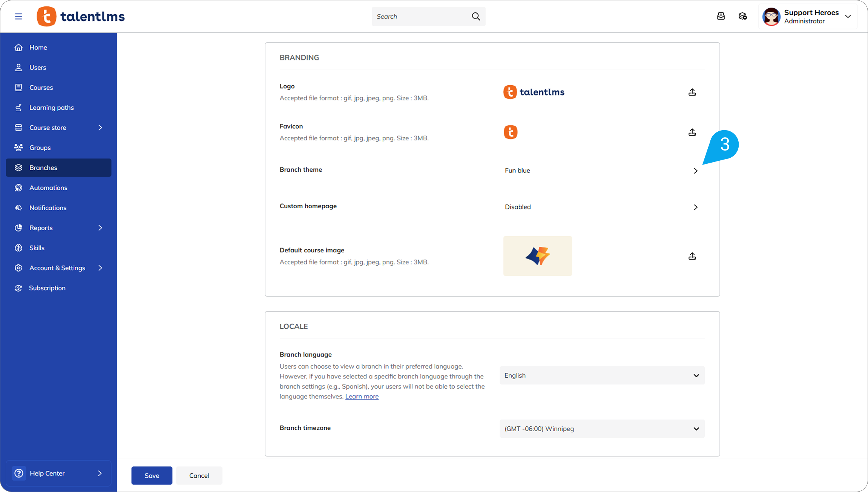Open the inbox messages icon
This screenshot has height=492, width=868.
[721, 16]
